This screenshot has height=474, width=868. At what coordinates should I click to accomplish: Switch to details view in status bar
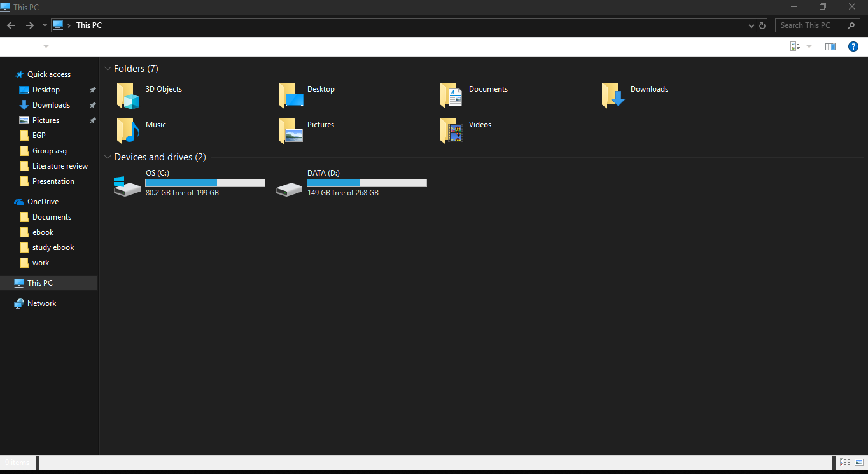(x=845, y=463)
